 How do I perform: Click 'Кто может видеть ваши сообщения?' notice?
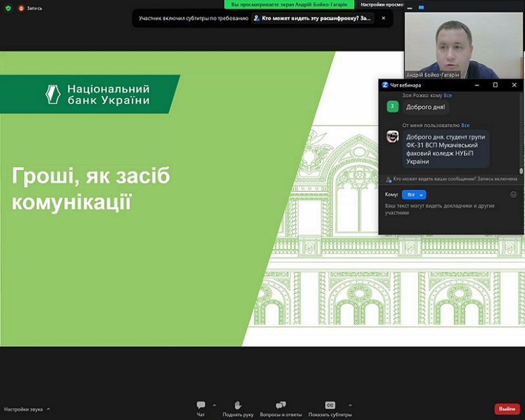pos(452,179)
